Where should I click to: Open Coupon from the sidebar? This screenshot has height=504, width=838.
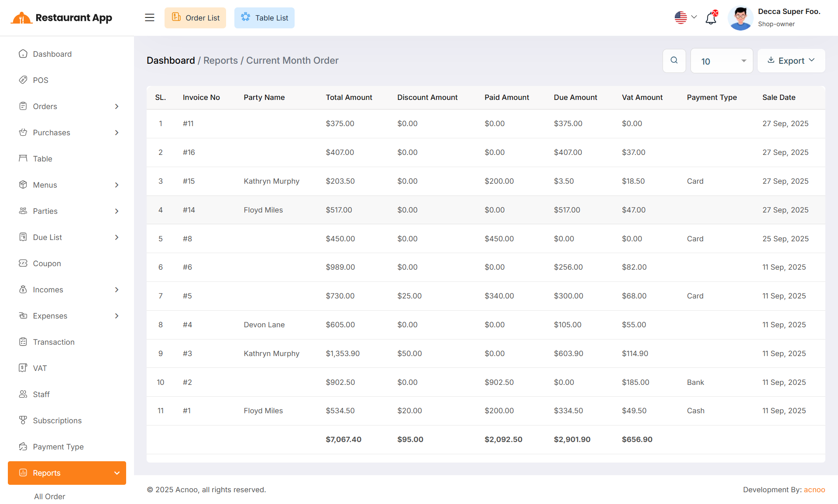tap(47, 264)
